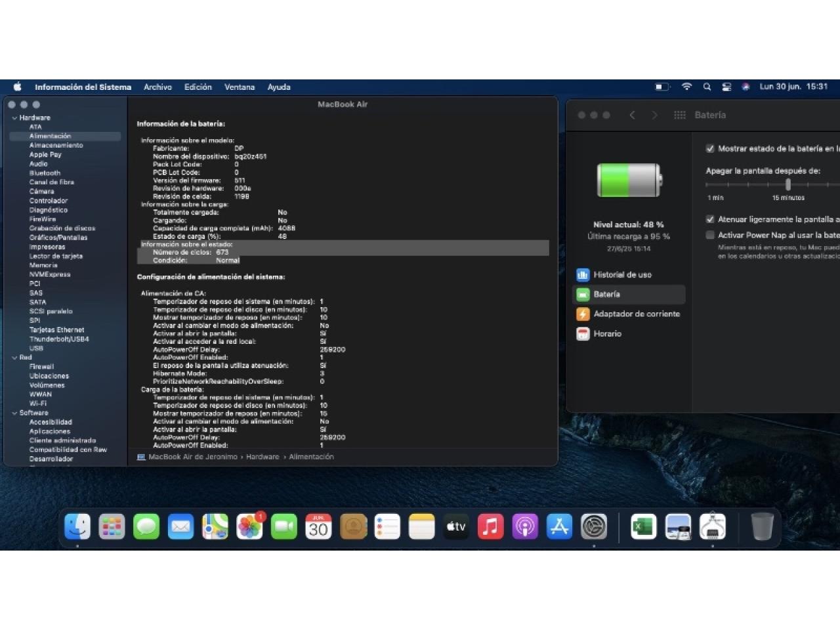Go back in Batería preferences window
The width and height of the screenshot is (840, 630).
632,115
